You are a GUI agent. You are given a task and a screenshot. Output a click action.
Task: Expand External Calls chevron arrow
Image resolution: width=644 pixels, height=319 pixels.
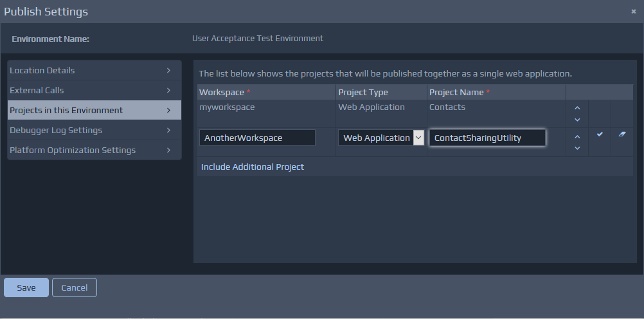(x=168, y=90)
